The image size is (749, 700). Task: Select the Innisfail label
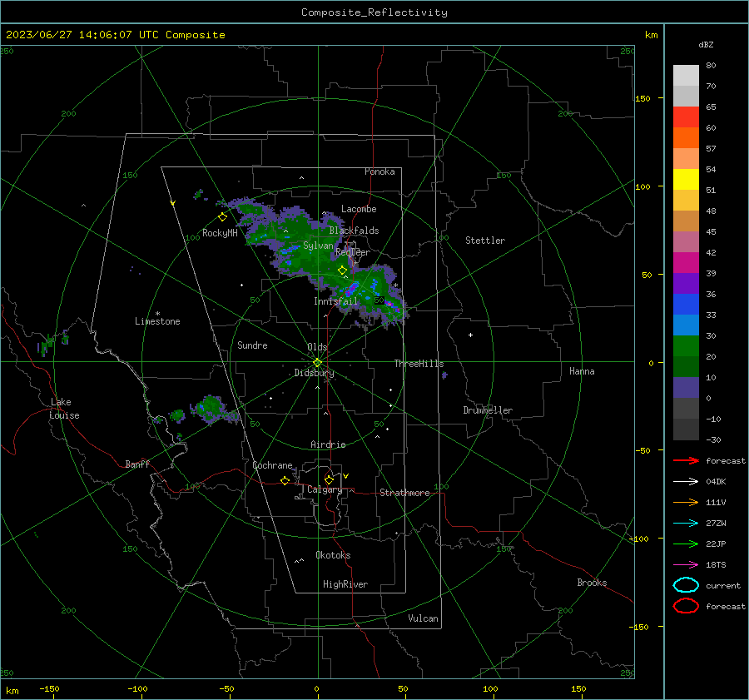[335, 301]
